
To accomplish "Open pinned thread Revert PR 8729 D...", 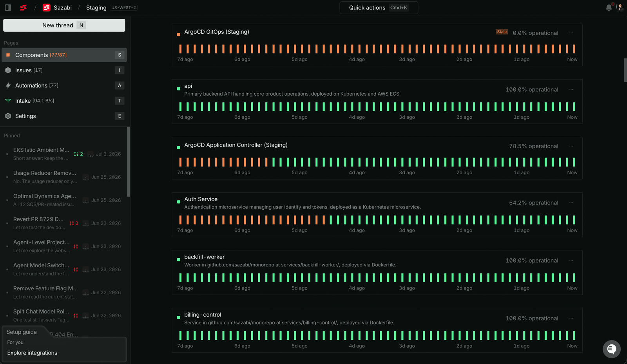I will pyautogui.click(x=63, y=223).
